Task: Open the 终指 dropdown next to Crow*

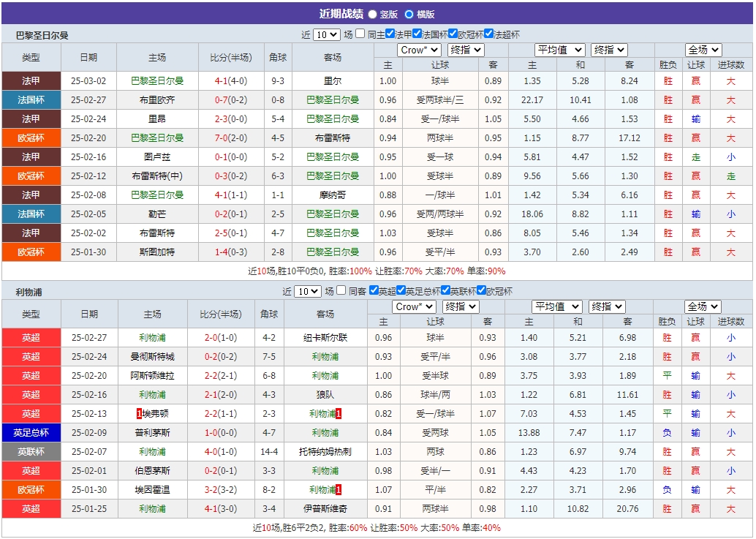Action: [x=465, y=50]
